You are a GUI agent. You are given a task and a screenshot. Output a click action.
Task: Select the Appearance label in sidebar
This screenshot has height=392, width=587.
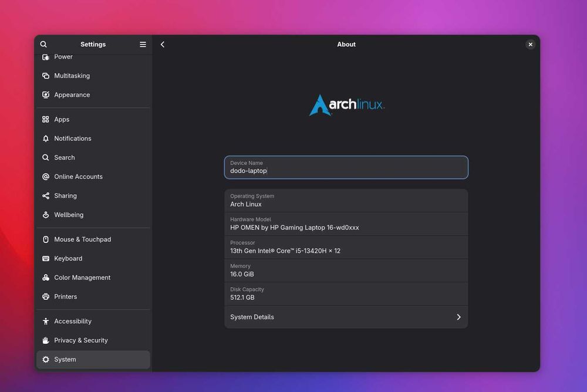point(72,94)
